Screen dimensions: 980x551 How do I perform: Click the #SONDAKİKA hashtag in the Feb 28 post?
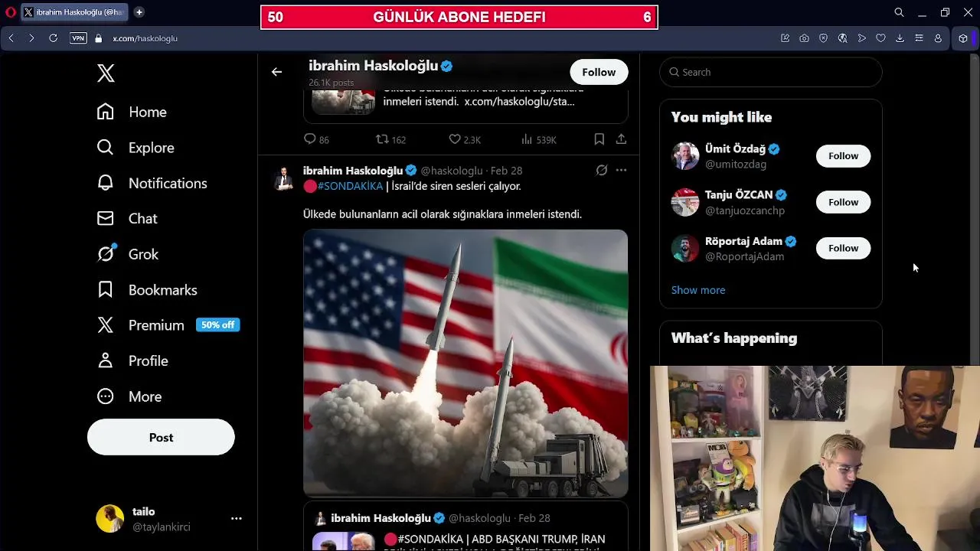[x=350, y=186]
